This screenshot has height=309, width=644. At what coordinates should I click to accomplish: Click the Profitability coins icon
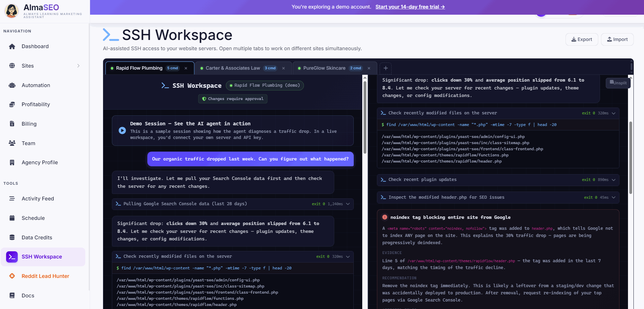pos(12,104)
